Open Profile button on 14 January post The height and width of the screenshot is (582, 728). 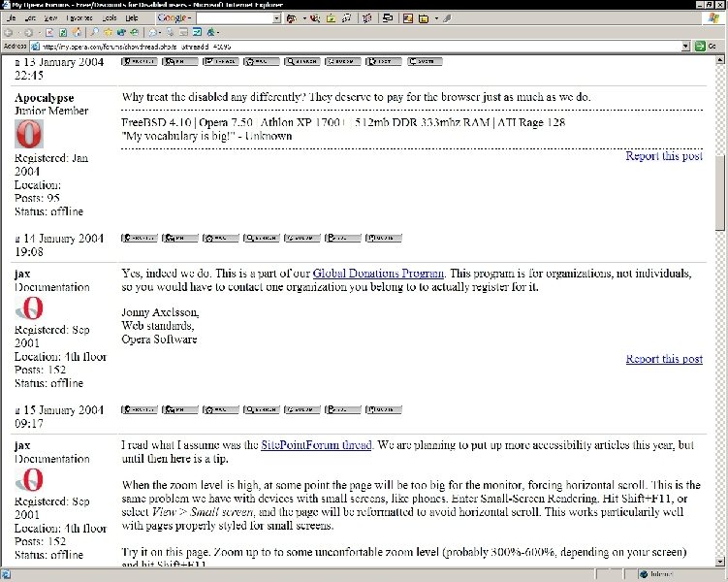pos(140,239)
